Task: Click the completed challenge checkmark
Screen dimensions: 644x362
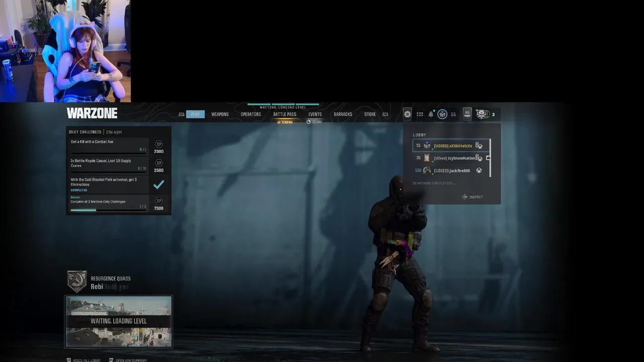Action: tap(158, 185)
